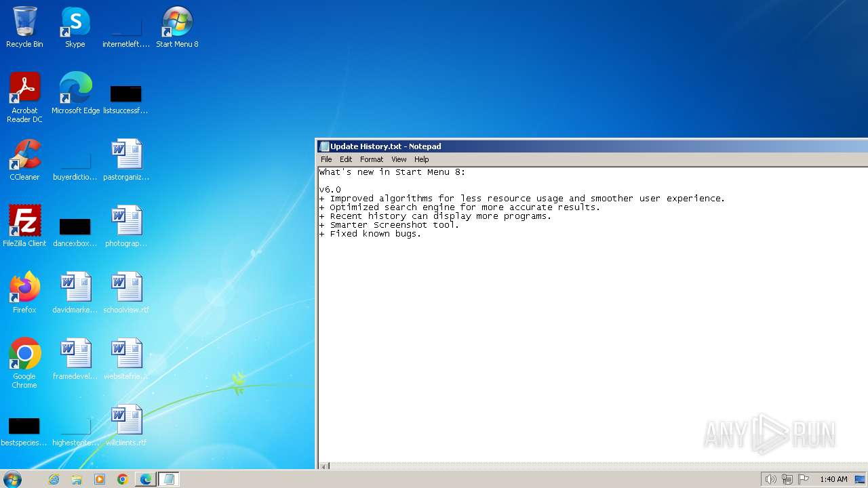
Task: Open the network tray icon
Action: point(787,479)
